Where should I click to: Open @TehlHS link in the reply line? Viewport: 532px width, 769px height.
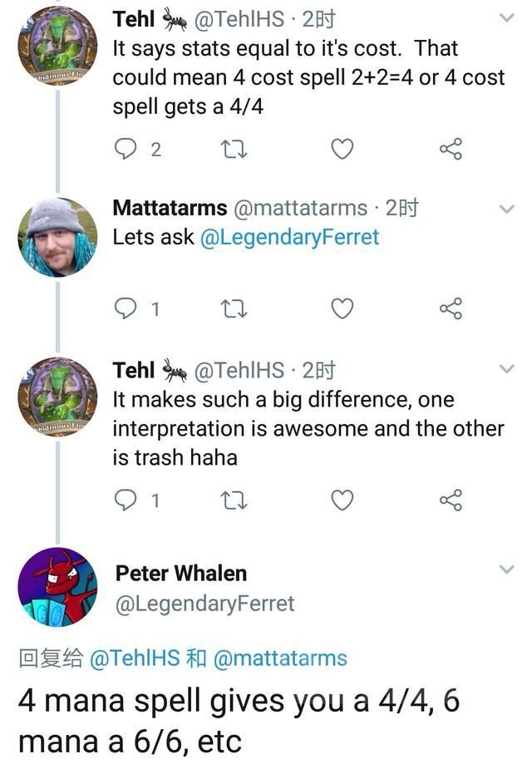point(134,658)
